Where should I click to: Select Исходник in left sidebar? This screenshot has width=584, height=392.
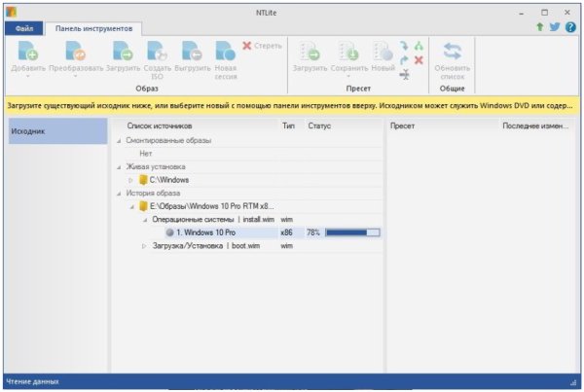(x=57, y=131)
